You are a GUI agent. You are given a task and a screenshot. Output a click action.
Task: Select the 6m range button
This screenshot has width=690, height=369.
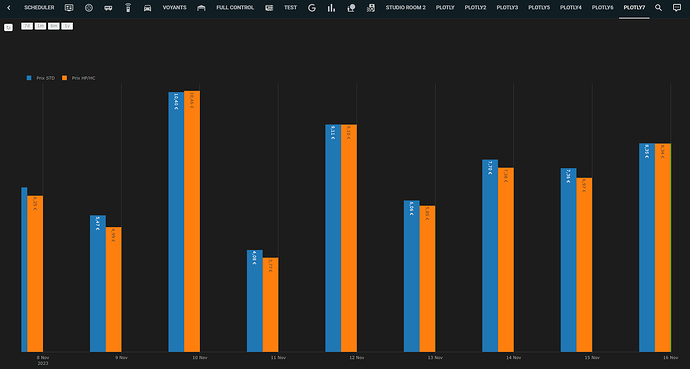pyautogui.click(x=54, y=26)
